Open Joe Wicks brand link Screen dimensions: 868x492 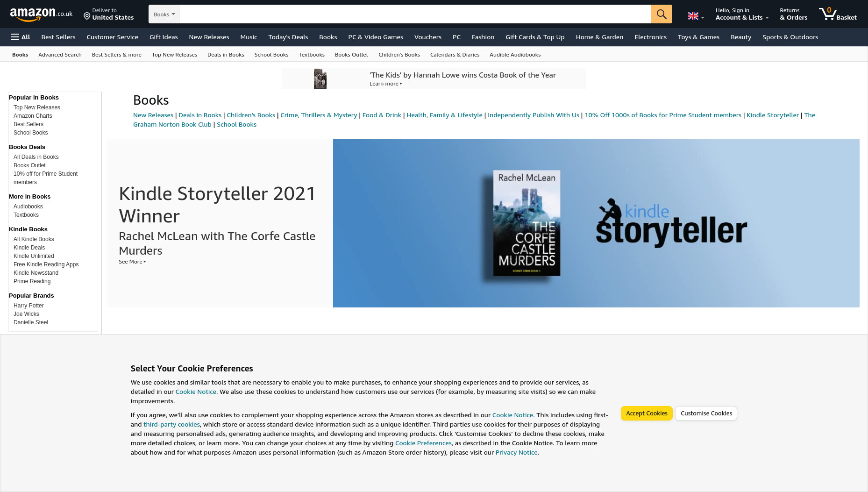tap(26, 314)
